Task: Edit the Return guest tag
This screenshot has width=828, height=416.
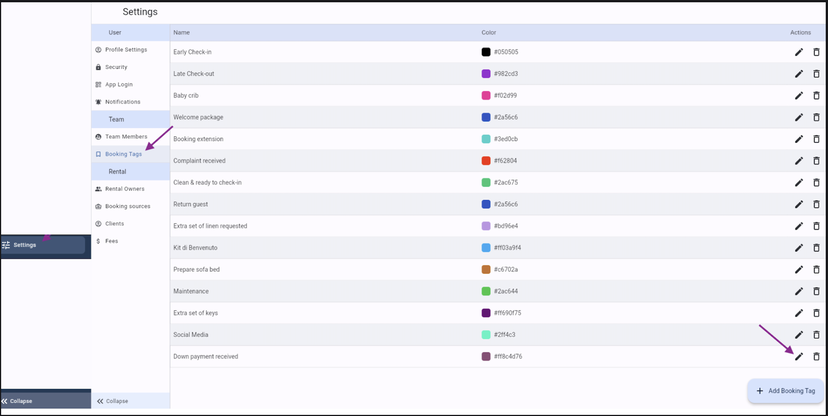Action: 799,204
